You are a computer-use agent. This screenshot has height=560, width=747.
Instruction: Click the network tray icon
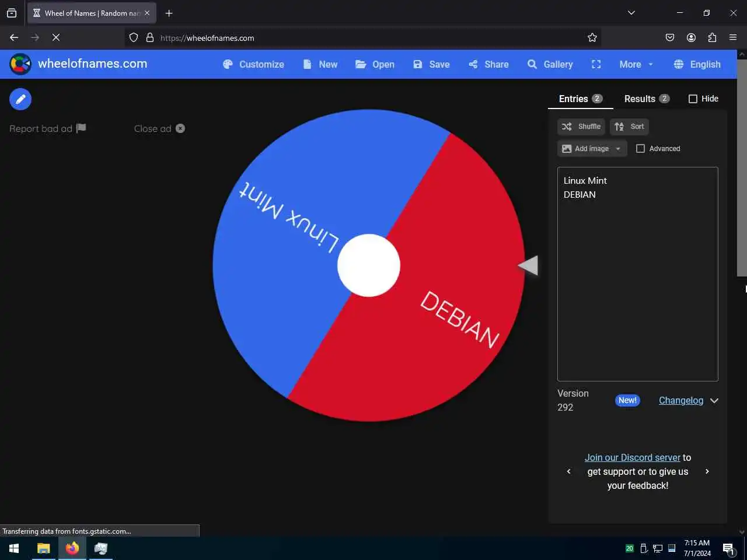click(658, 548)
